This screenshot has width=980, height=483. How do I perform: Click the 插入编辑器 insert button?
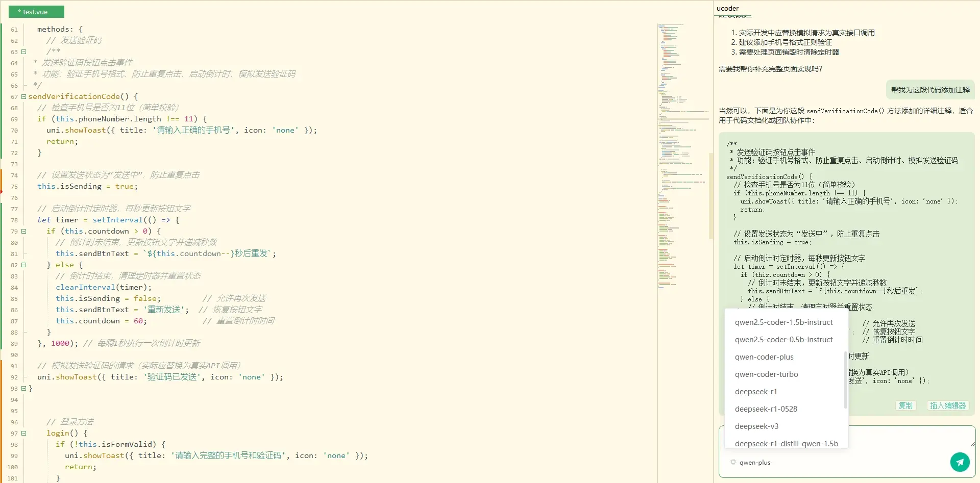947,405
